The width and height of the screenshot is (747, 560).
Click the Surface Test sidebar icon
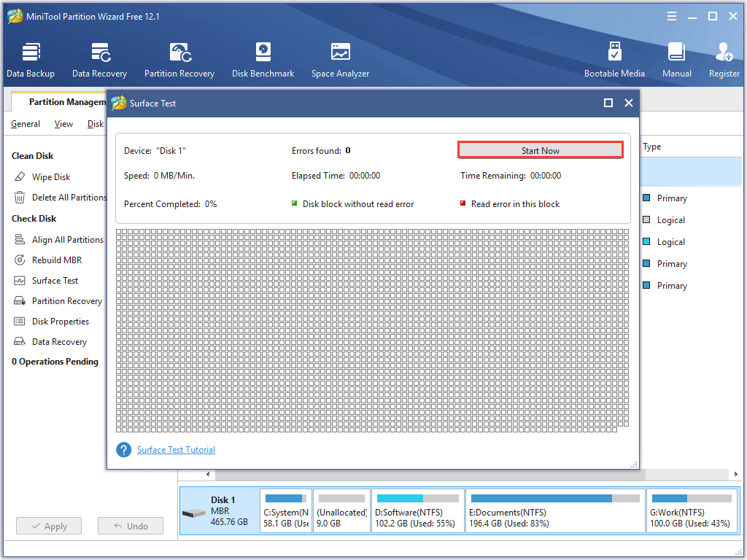(x=20, y=281)
